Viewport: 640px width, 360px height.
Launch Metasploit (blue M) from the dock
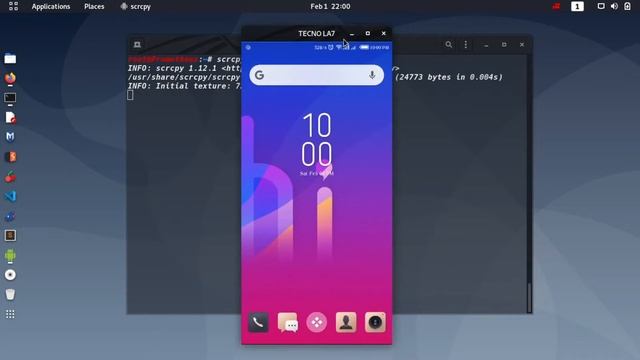[x=10, y=137]
